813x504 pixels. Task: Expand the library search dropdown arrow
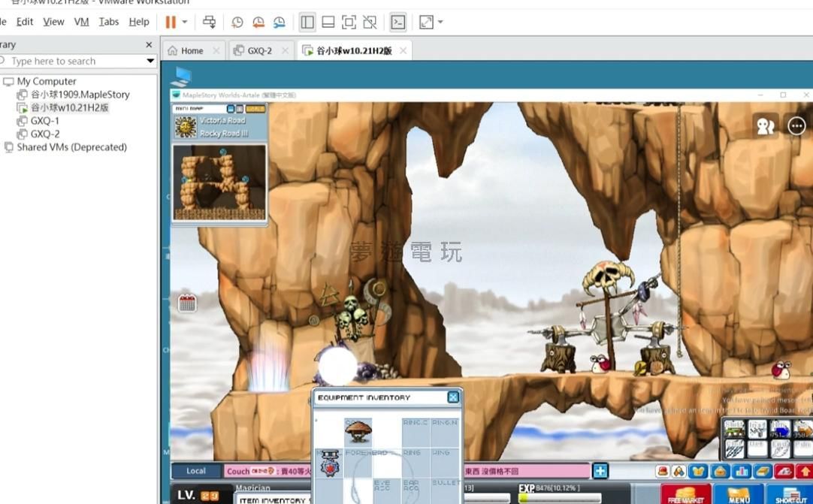(150, 61)
